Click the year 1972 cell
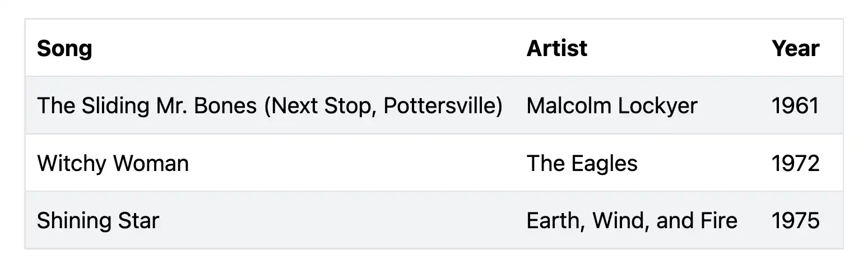This screenshot has height=268, width=868. [x=795, y=164]
